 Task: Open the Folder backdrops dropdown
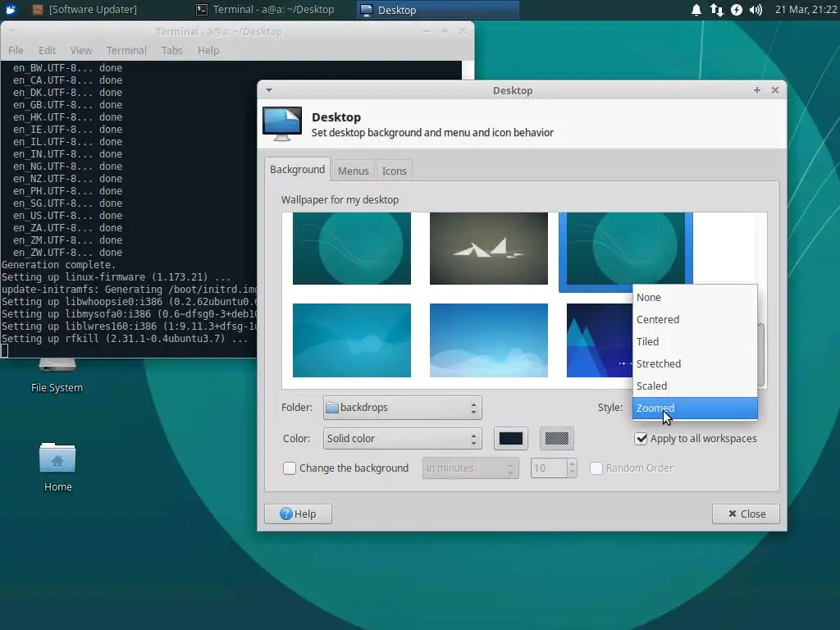pos(402,408)
